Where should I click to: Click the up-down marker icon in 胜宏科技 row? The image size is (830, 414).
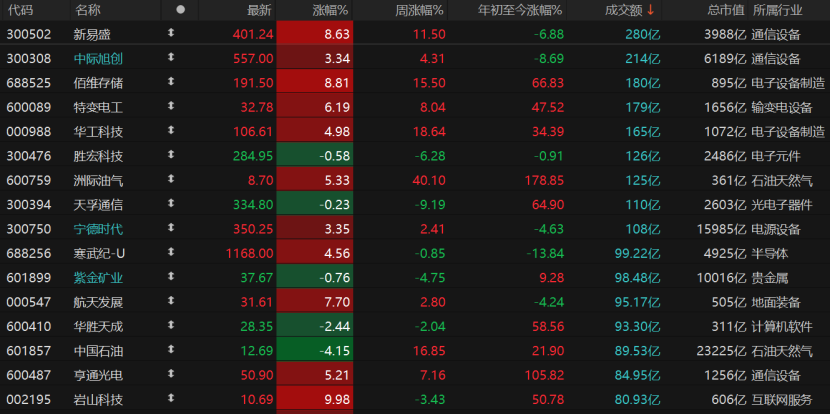coord(170,155)
